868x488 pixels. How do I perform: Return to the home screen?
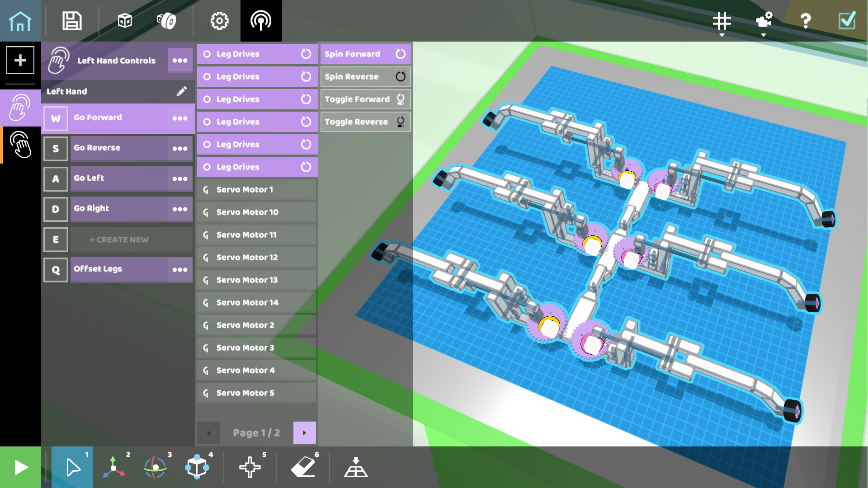(x=20, y=20)
